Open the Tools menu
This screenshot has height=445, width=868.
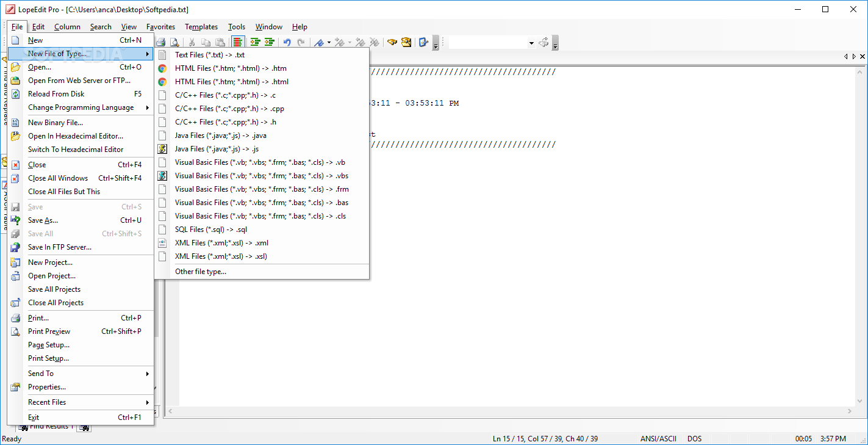point(237,27)
